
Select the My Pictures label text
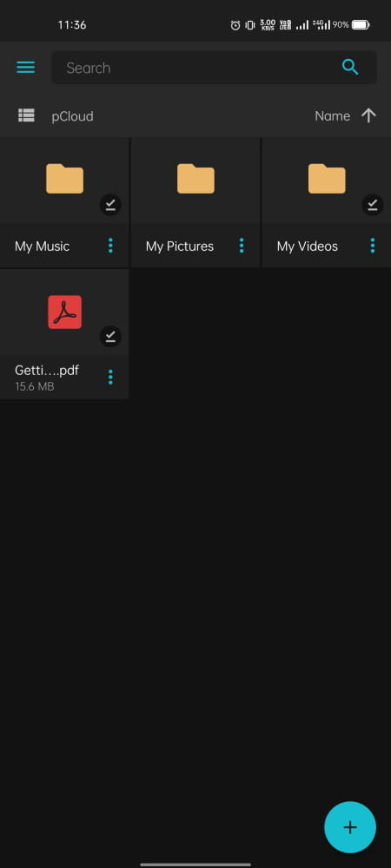tap(180, 247)
